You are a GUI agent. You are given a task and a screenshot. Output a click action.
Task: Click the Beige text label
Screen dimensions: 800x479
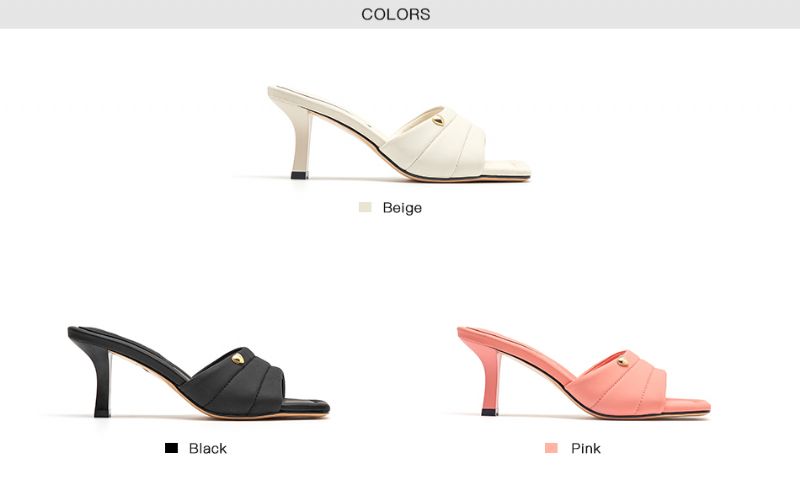coord(402,208)
